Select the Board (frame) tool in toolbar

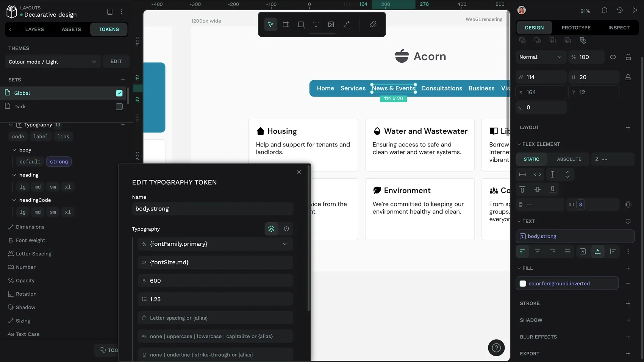286,24
